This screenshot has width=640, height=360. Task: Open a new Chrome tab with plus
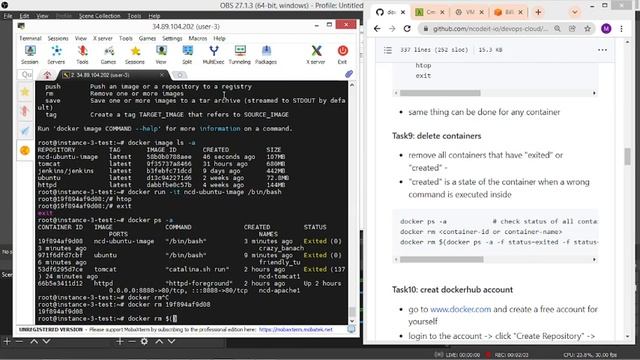538,12
